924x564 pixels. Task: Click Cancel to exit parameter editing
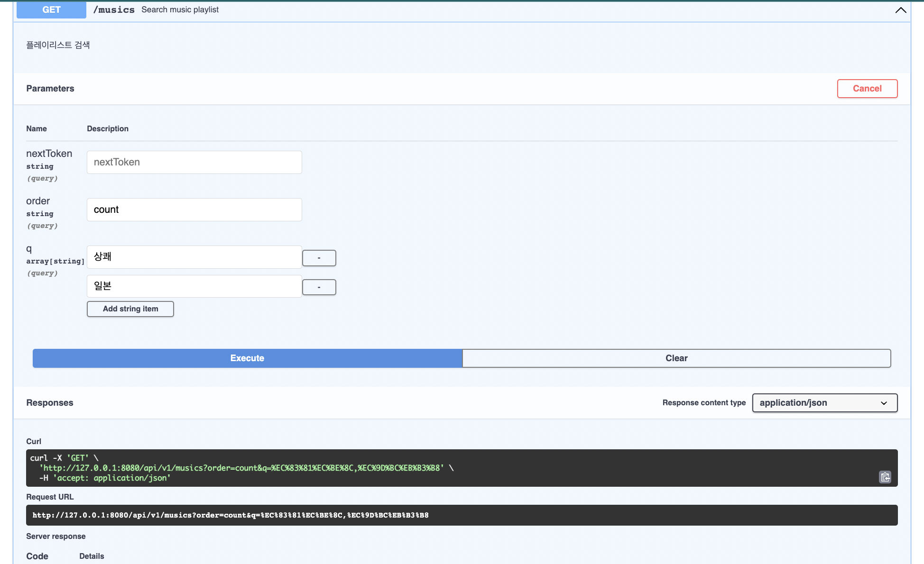(x=867, y=89)
